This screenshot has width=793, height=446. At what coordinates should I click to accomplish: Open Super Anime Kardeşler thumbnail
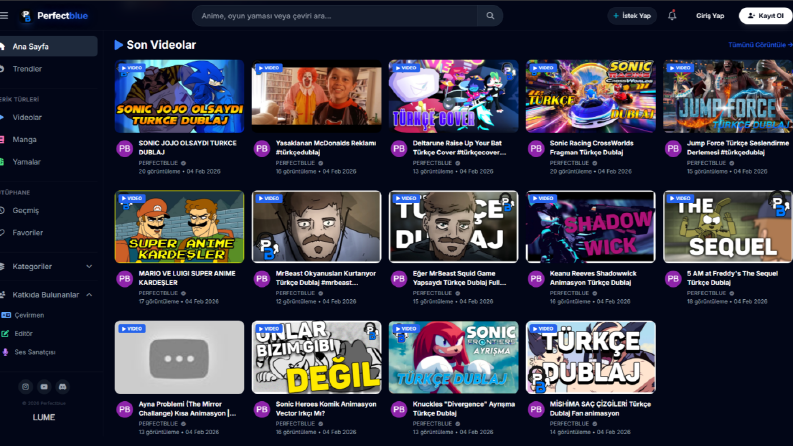coord(180,227)
